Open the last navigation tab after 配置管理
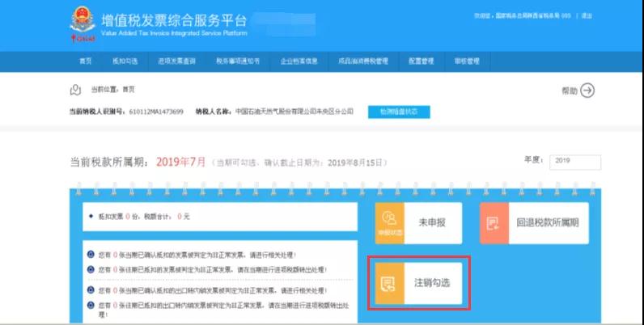The image size is (644, 325). click(x=467, y=61)
